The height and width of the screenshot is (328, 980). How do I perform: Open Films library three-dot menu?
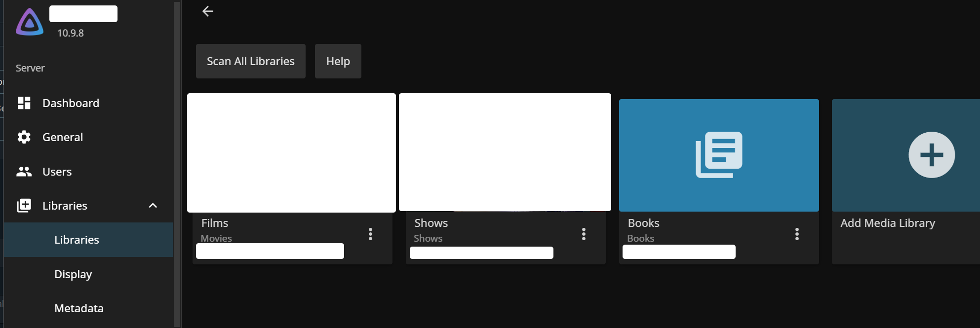coord(370,234)
